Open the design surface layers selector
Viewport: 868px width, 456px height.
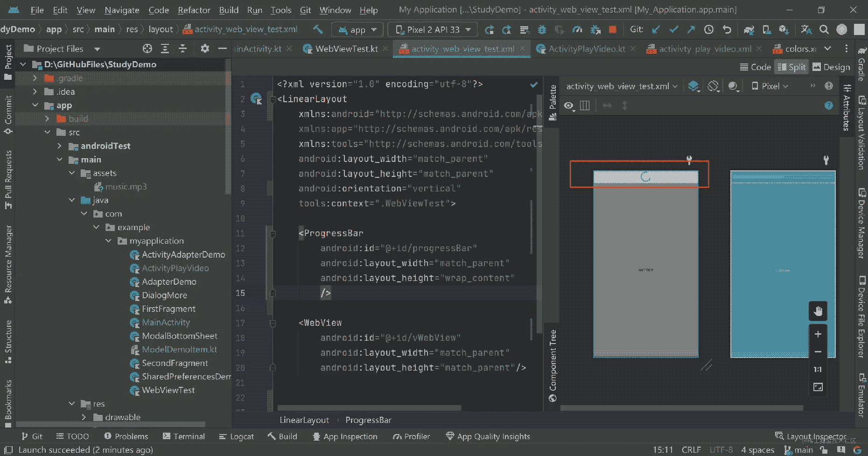694,86
